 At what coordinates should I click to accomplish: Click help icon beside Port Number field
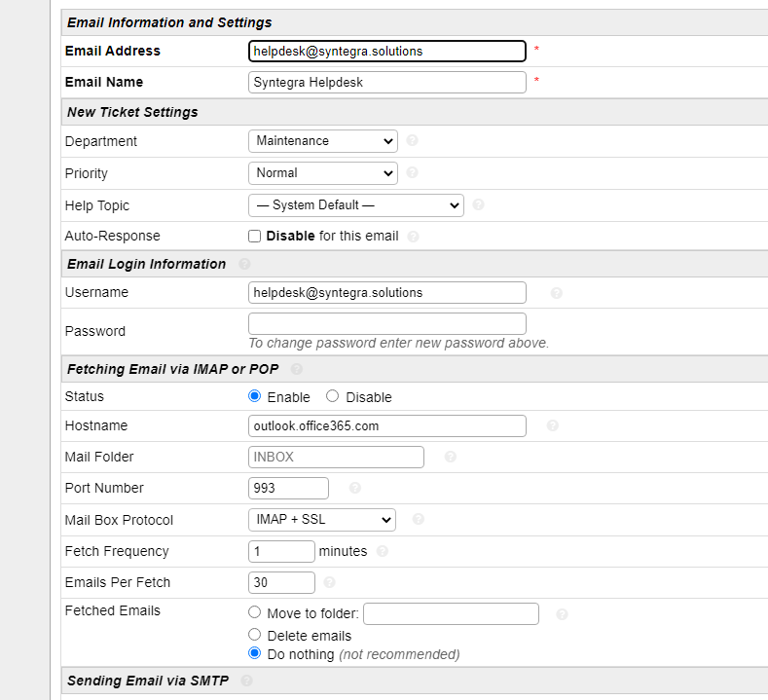pos(354,488)
